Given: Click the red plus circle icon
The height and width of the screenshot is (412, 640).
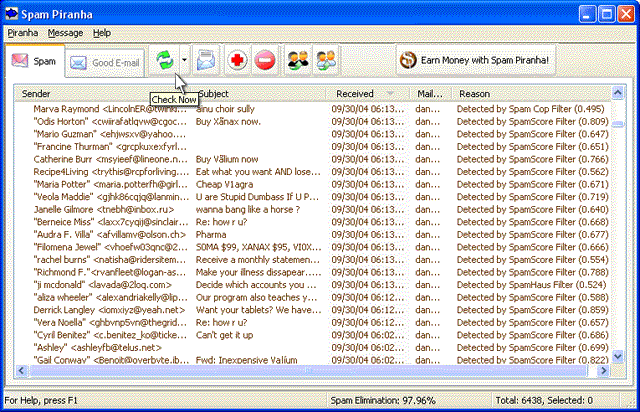Looking at the screenshot, I should (x=237, y=60).
